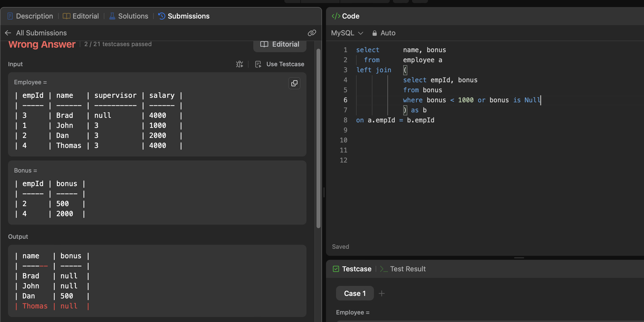Select the Case 1 button
Viewport: 644px width, 322px height.
click(x=355, y=293)
